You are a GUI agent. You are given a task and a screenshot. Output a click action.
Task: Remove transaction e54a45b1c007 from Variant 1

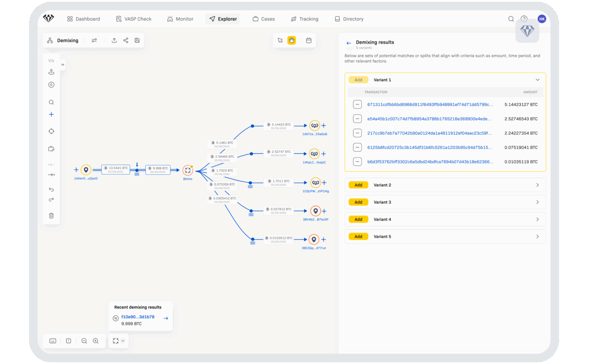(357, 119)
